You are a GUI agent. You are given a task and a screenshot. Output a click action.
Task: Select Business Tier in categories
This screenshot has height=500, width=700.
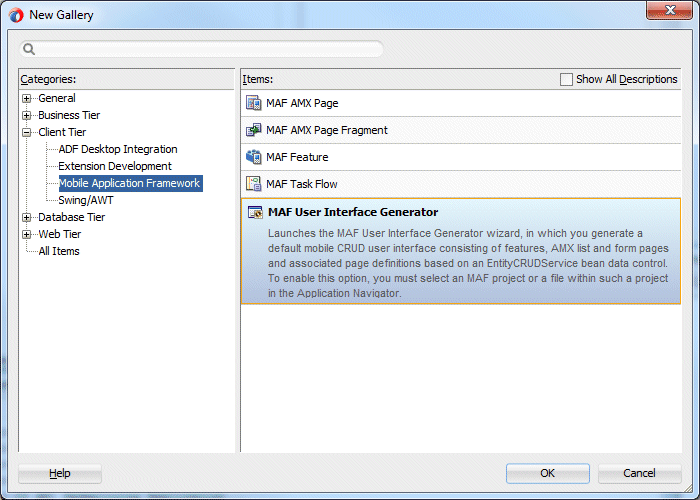click(69, 115)
